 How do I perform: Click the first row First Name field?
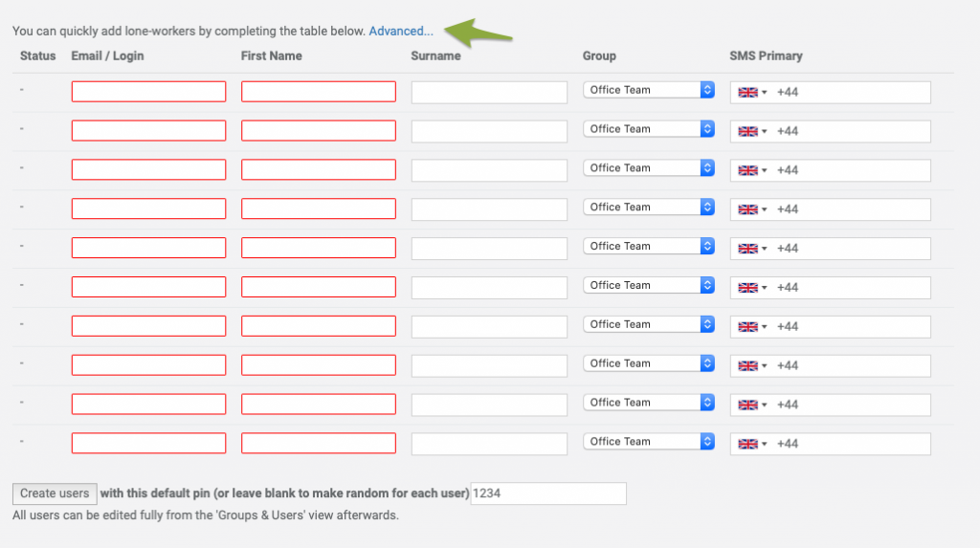pos(319,92)
